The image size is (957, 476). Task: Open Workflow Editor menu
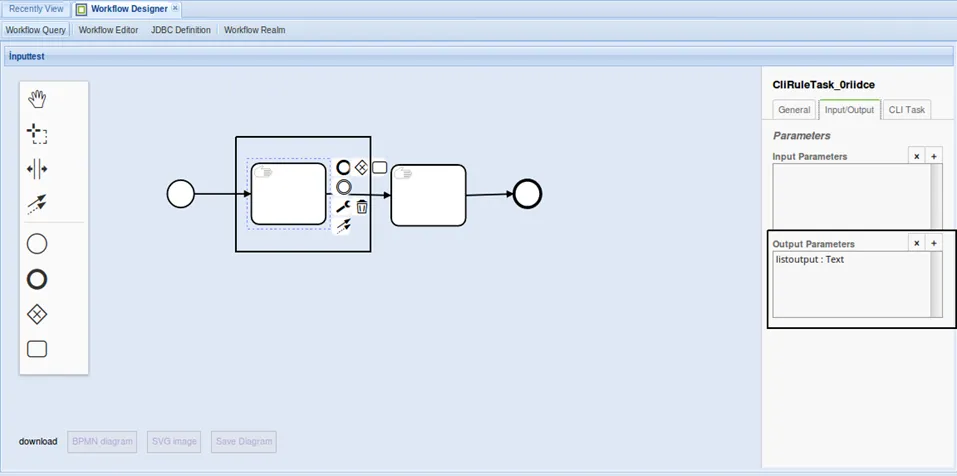(x=109, y=30)
